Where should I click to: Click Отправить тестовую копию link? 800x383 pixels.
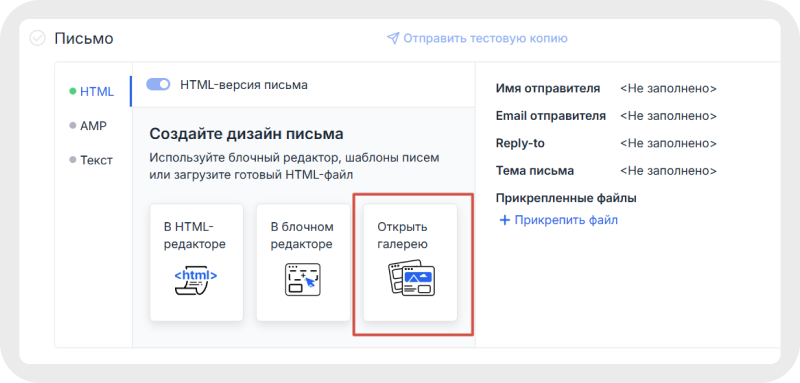tap(485, 39)
